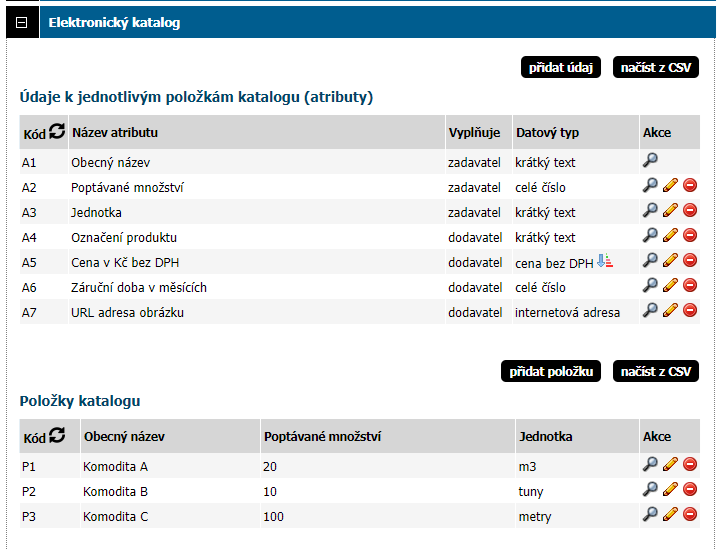Remove catalog item P3 Komodita C

pos(690,514)
